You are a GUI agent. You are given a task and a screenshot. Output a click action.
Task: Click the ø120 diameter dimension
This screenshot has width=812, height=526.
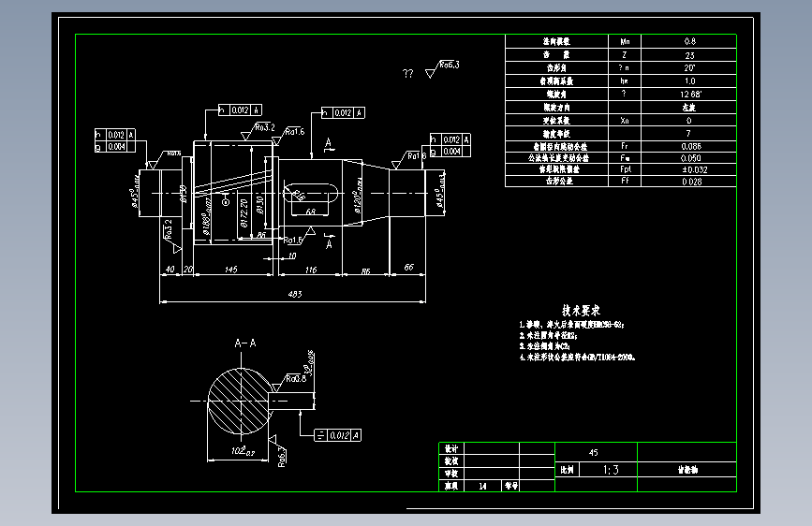coord(359,196)
